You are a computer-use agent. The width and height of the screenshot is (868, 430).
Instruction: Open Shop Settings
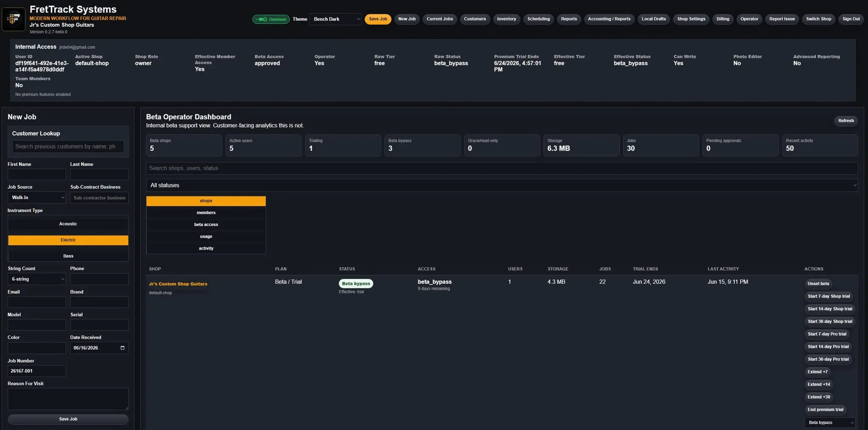(691, 19)
